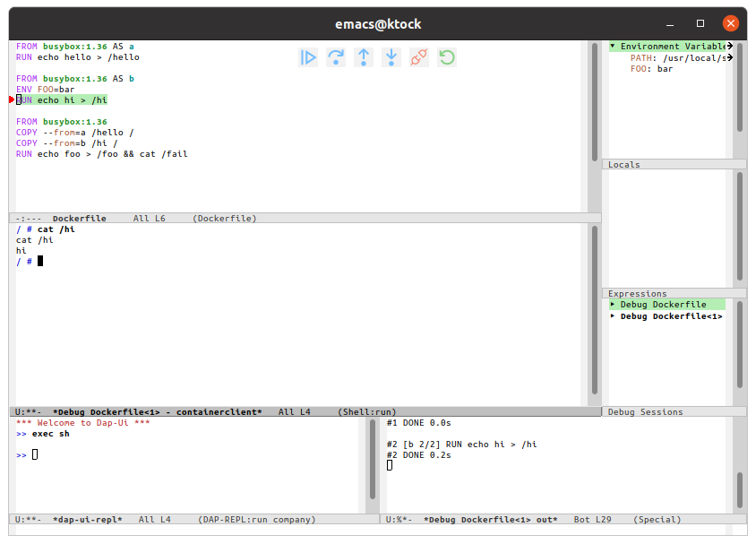
Task: Expand the Debug Dockerfile session node
Action: click(613, 305)
